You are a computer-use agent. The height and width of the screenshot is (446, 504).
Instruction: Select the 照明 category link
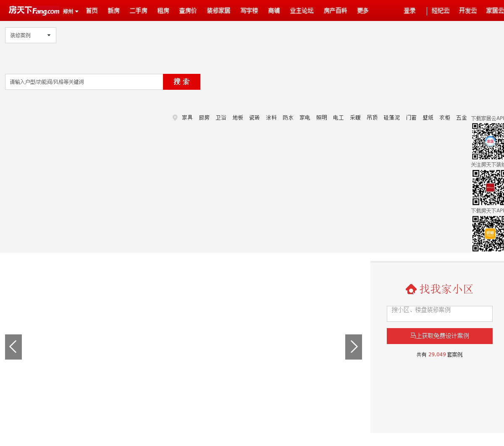point(322,118)
